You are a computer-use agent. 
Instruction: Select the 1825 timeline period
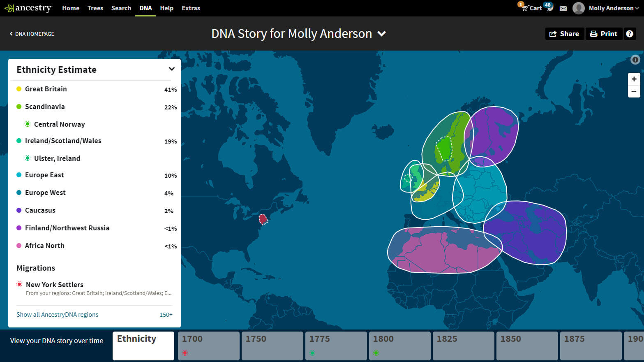click(x=464, y=346)
